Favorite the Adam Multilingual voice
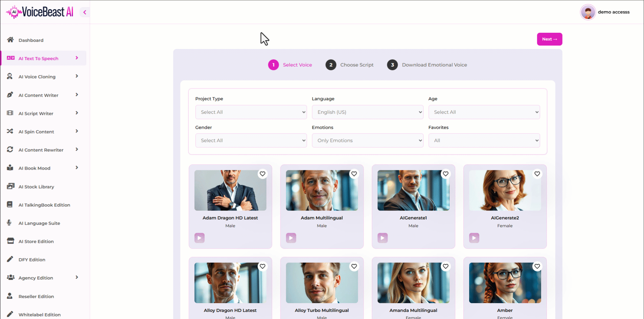Screen dimensions: 644x319 coord(354,174)
